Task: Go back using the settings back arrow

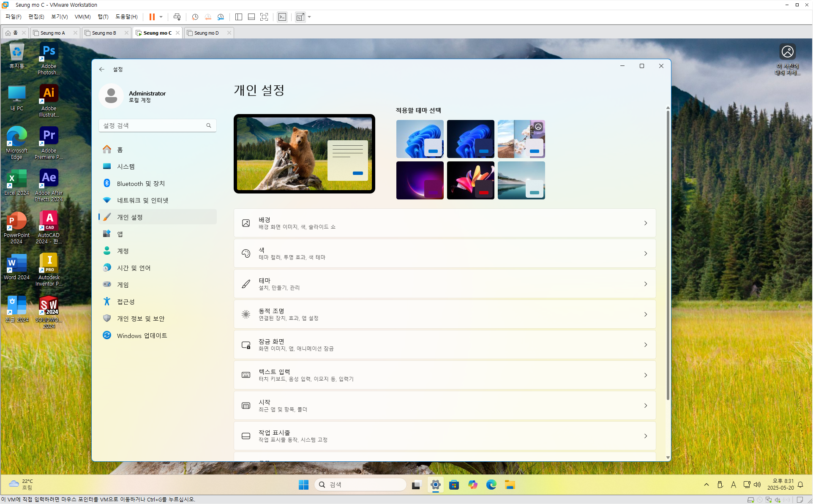Action: point(102,69)
